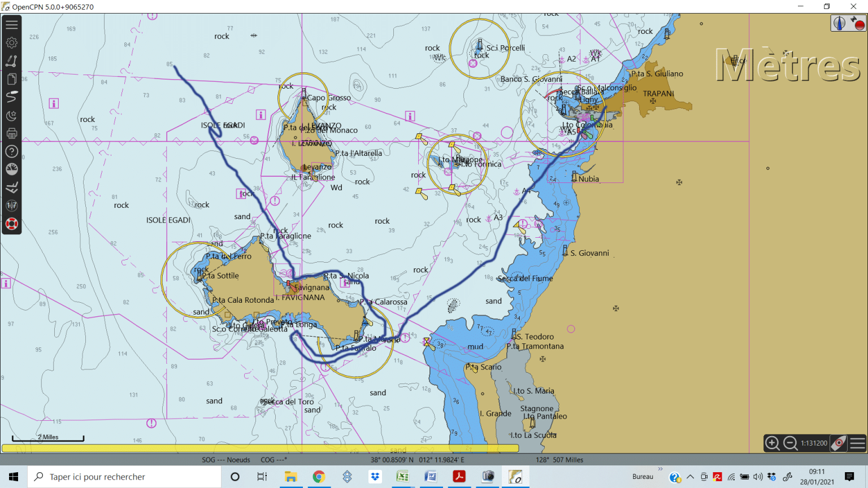The width and height of the screenshot is (868, 488).
Task: Click the yellow chart selection bar
Action: pos(260,448)
